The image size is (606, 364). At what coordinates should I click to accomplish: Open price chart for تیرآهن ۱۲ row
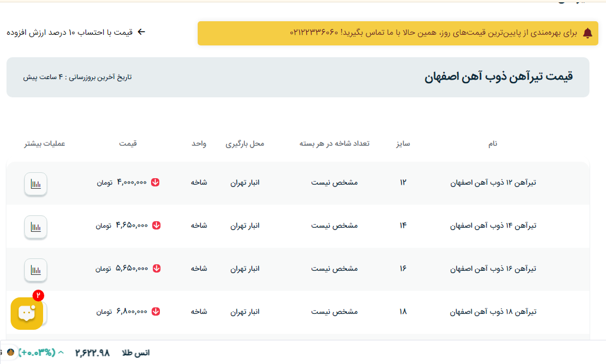click(x=35, y=183)
